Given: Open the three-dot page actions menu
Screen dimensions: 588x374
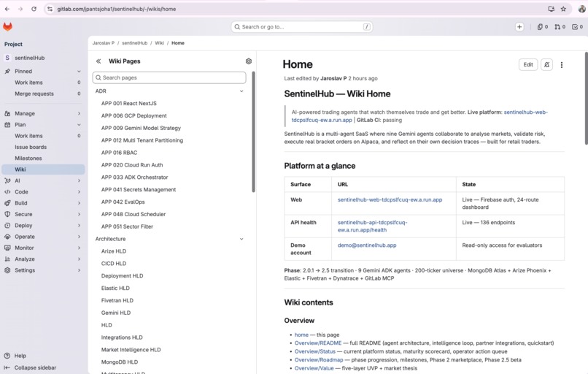Looking at the screenshot, I should [x=562, y=64].
